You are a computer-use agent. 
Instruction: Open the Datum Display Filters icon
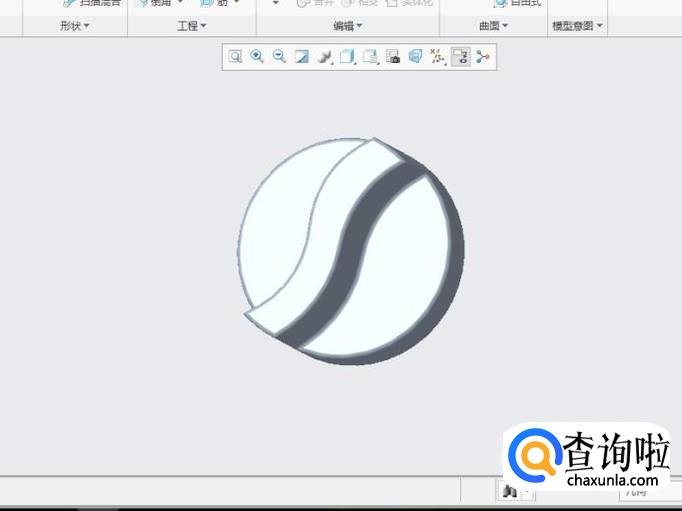[437, 57]
